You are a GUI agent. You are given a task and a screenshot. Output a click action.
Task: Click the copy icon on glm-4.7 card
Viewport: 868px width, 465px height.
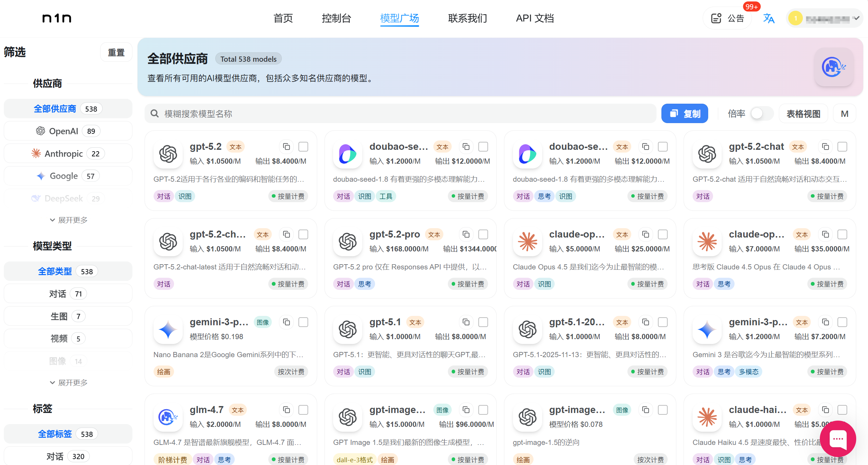[286, 410]
